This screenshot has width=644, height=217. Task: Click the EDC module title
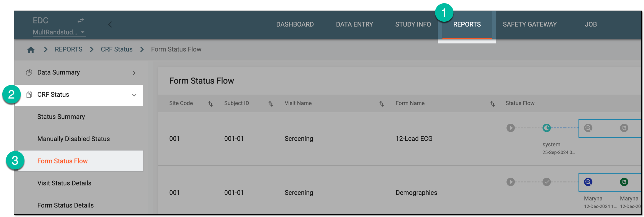[40, 21]
